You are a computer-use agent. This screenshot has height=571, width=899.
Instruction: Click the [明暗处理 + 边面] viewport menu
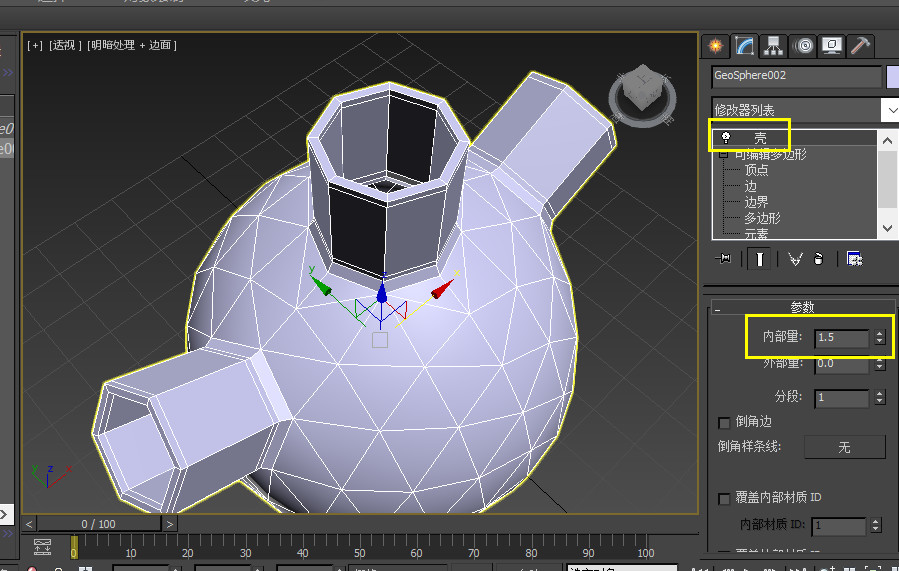coord(132,45)
